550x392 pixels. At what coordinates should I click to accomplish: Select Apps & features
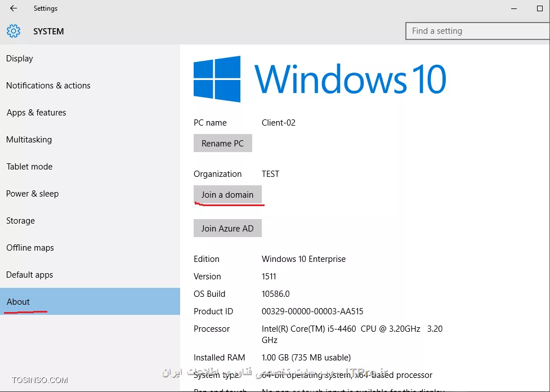(90, 112)
